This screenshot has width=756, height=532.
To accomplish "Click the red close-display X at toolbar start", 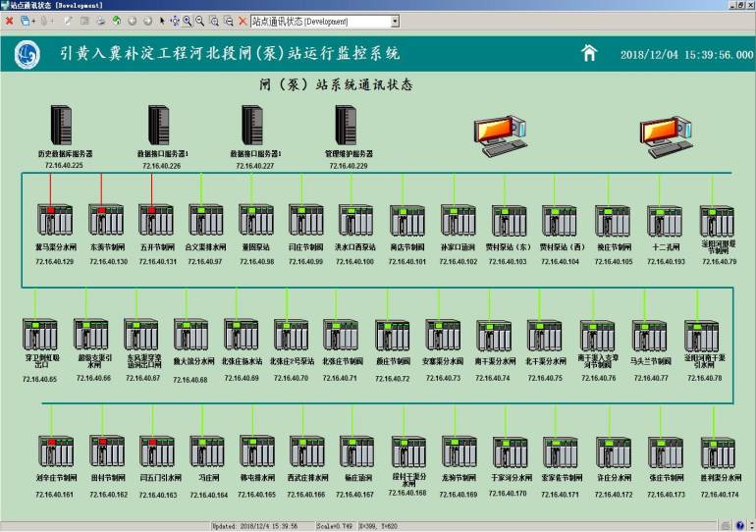I will click(x=9, y=21).
